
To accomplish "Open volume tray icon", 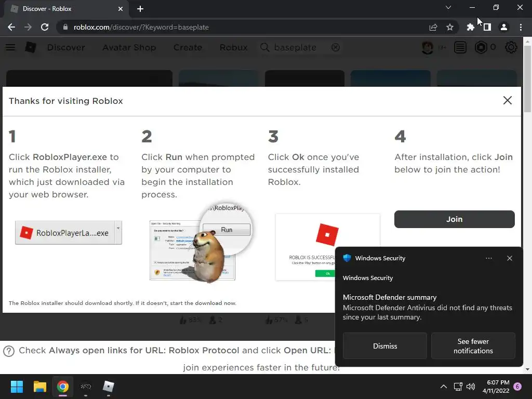I will pyautogui.click(x=471, y=387).
